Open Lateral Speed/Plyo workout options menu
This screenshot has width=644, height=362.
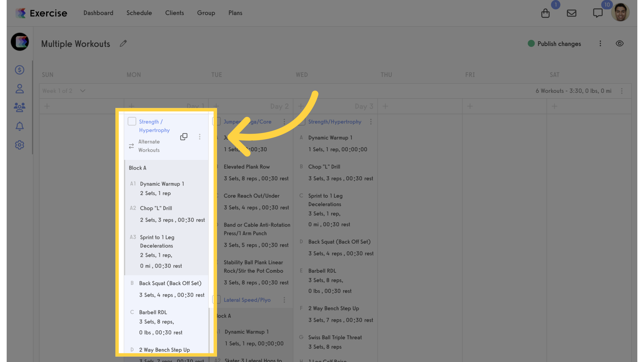tap(284, 300)
